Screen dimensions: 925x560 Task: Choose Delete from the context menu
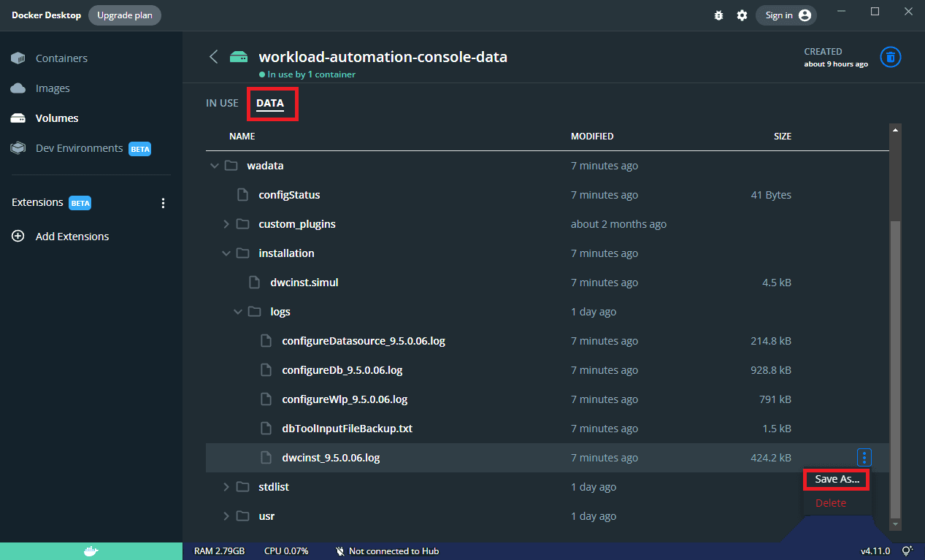tap(831, 503)
